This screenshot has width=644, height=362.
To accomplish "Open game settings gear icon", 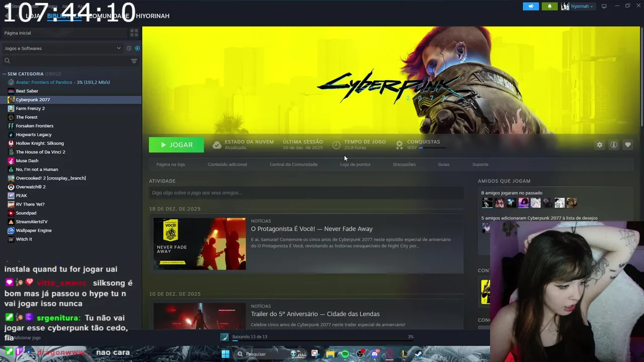I will coord(599,145).
